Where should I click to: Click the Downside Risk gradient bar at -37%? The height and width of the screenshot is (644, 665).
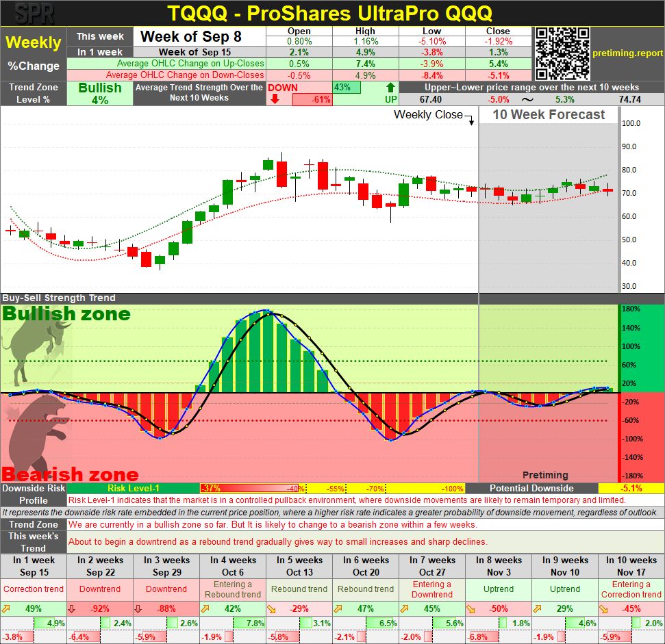coord(249,488)
